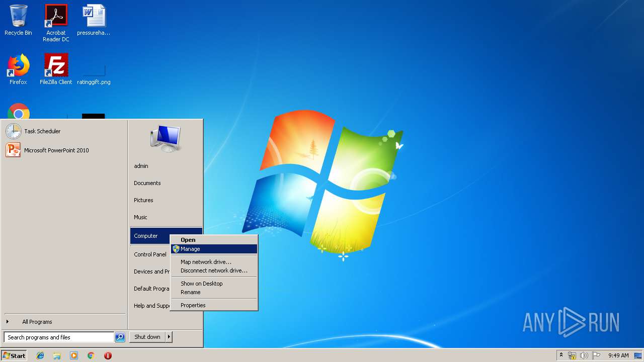
Task: Expand the Shut down options arrow
Action: 169,337
